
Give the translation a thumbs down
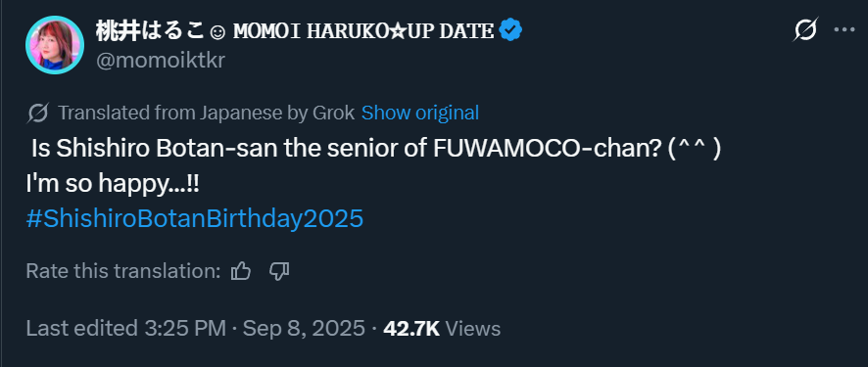tap(279, 271)
